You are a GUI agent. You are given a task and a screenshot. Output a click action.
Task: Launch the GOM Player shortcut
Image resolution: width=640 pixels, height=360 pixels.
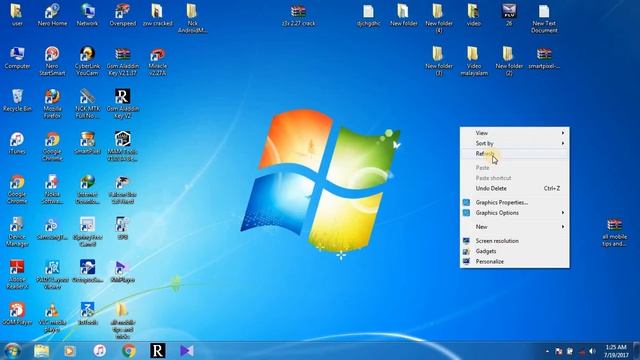[x=17, y=313]
